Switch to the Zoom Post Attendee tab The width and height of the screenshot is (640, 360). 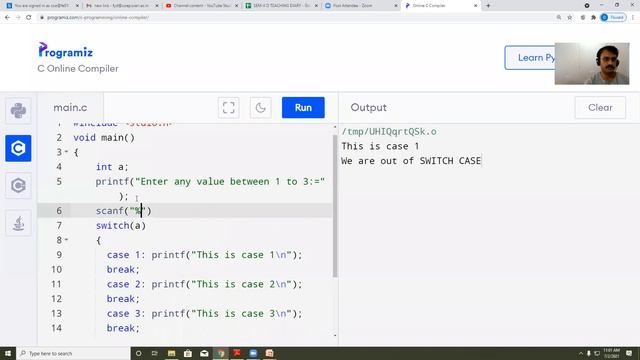(x=361, y=6)
